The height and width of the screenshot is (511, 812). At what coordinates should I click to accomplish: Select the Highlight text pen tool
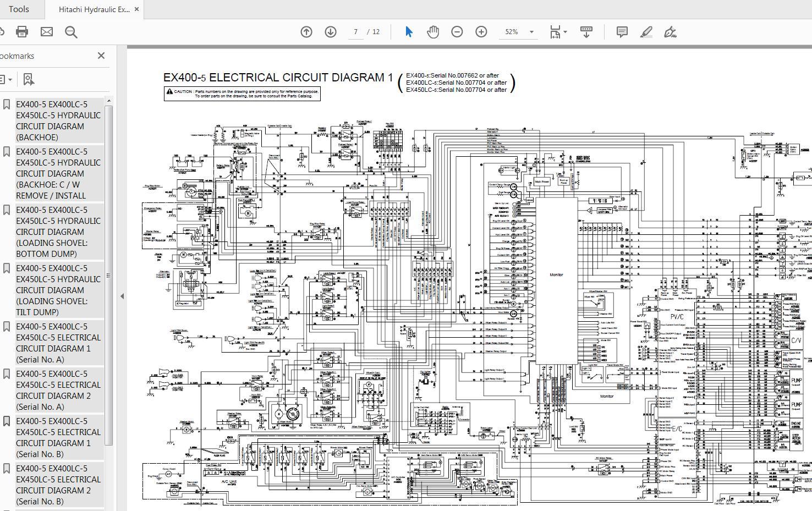coord(646,32)
